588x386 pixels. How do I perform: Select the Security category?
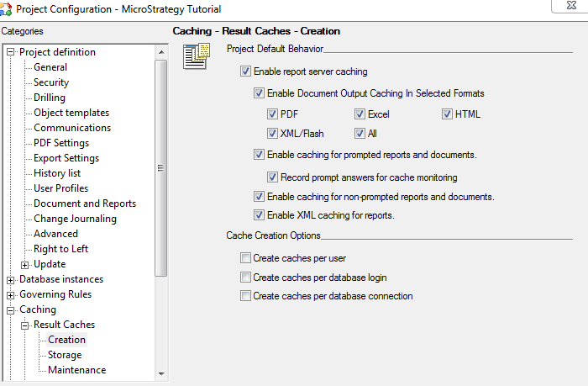tap(51, 82)
